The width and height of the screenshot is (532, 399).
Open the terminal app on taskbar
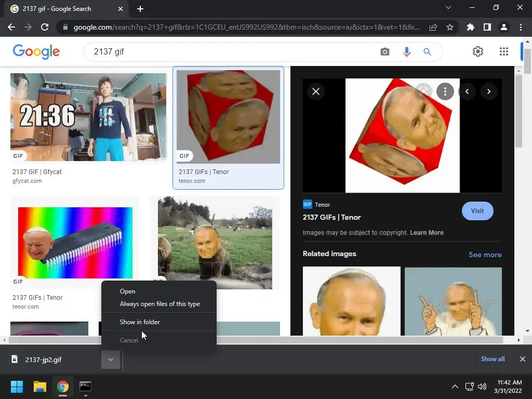coord(85,387)
